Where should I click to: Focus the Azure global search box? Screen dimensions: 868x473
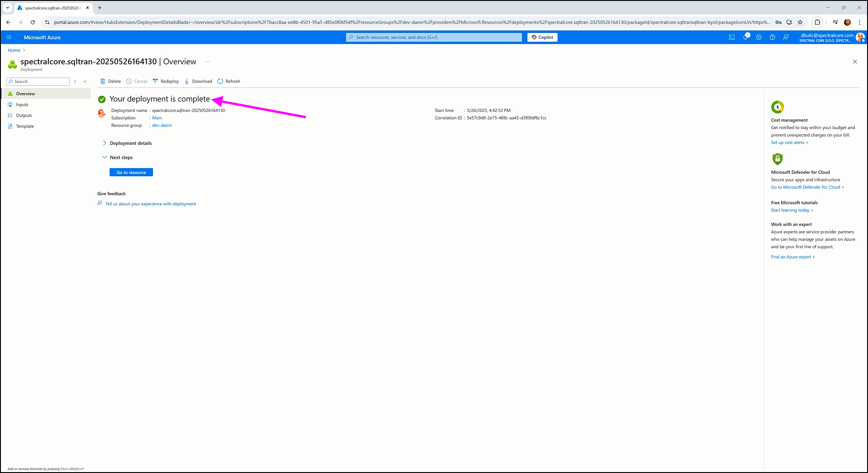[x=434, y=37]
